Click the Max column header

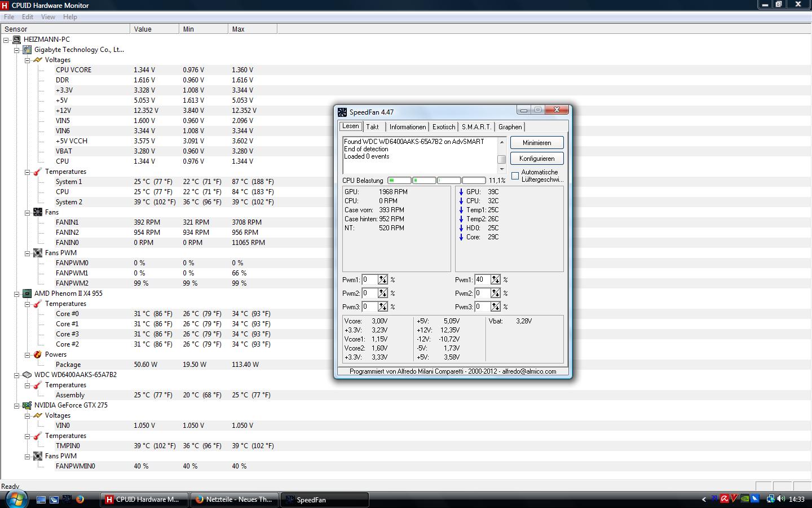click(252, 29)
